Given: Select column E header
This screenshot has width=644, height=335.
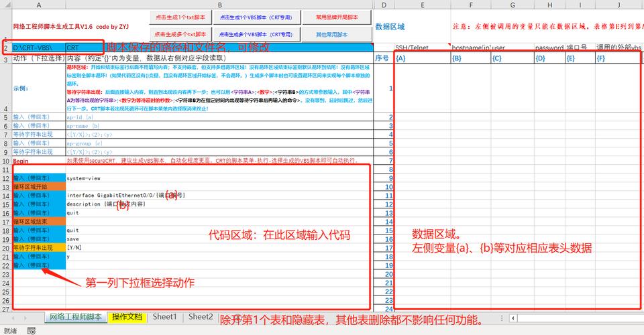Looking at the screenshot, I should 422,5.
